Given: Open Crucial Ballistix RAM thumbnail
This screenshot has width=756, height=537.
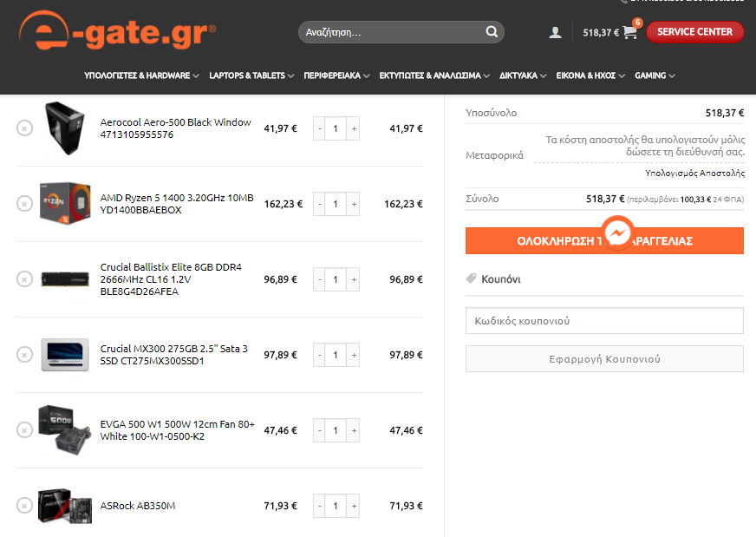Looking at the screenshot, I should (x=65, y=278).
